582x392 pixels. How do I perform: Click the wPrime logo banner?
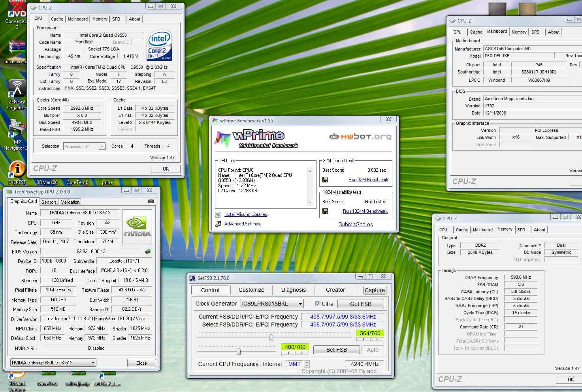pos(257,139)
